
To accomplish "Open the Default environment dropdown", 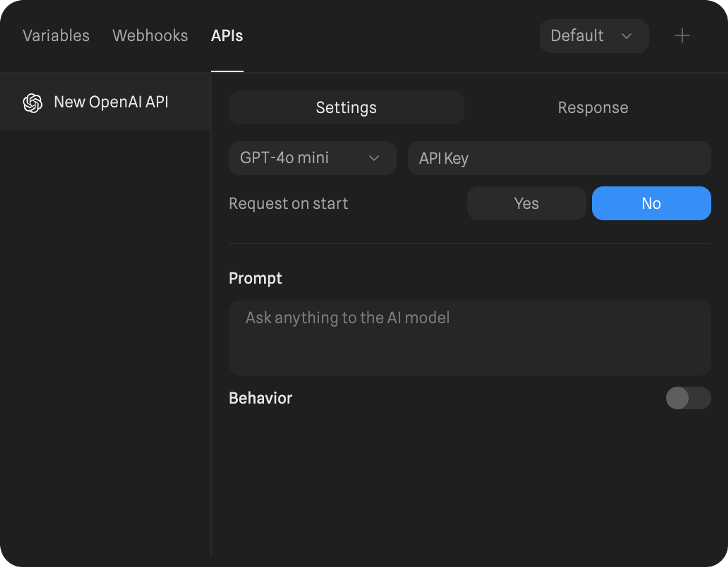I will tap(593, 36).
